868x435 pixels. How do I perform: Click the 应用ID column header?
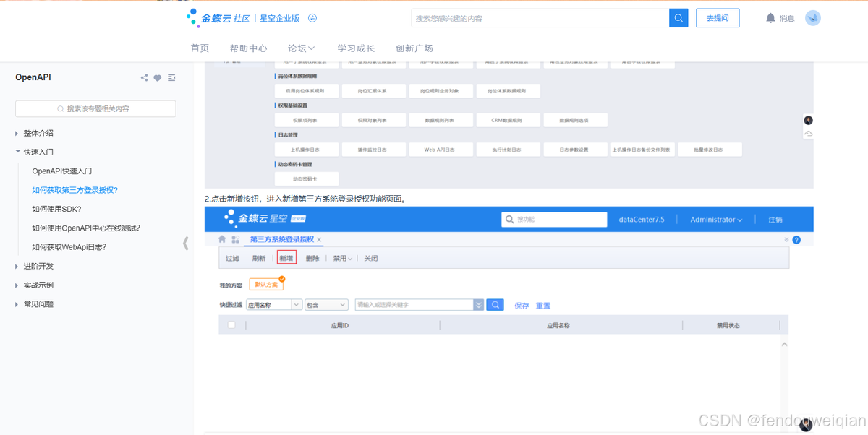(340, 325)
